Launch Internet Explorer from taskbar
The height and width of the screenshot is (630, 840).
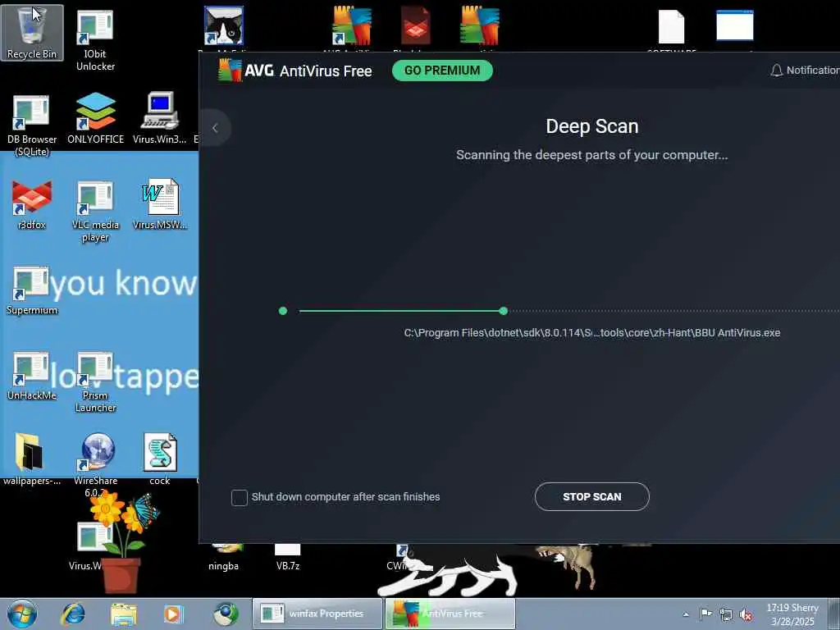[x=73, y=614]
